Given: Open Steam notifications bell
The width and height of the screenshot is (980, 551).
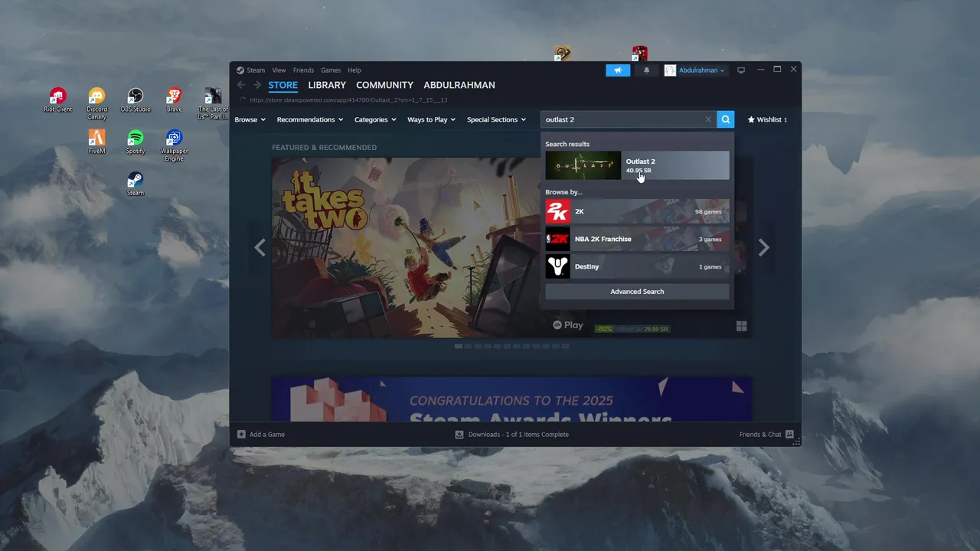Looking at the screenshot, I should tap(646, 70).
